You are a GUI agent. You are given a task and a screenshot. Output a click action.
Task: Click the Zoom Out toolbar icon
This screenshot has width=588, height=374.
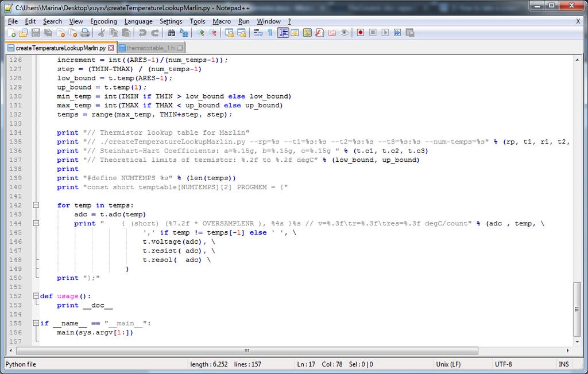coord(213,33)
